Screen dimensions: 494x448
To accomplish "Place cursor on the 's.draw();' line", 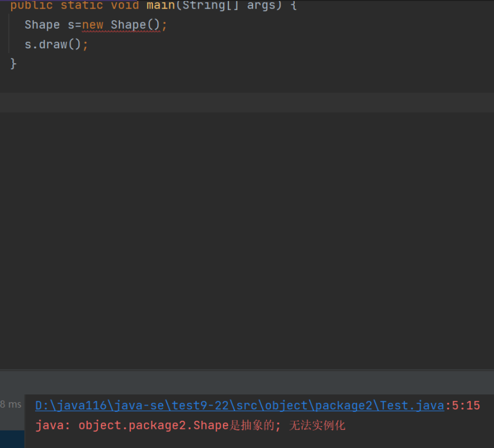I will [56, 45].
